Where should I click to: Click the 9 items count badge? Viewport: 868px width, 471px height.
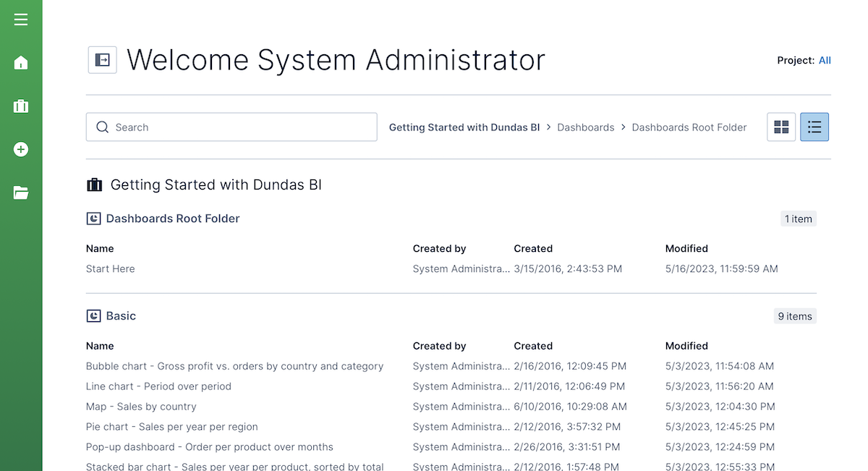[x=795, y=316]
